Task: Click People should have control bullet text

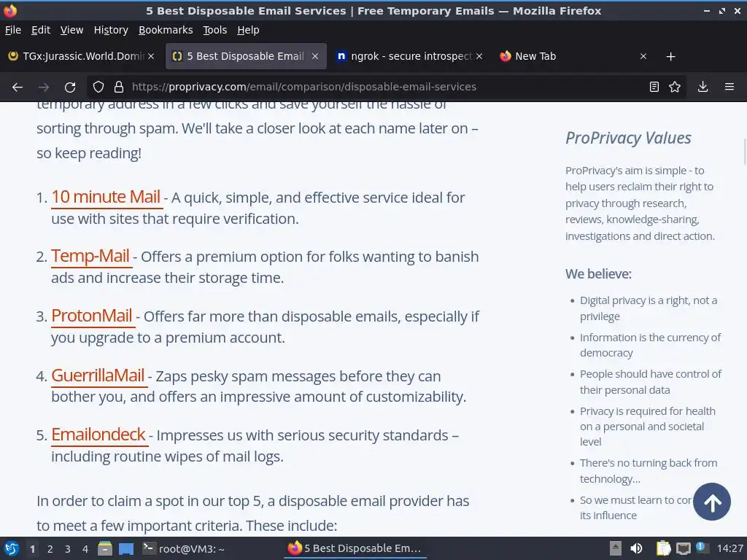Action: pos(650,381)
